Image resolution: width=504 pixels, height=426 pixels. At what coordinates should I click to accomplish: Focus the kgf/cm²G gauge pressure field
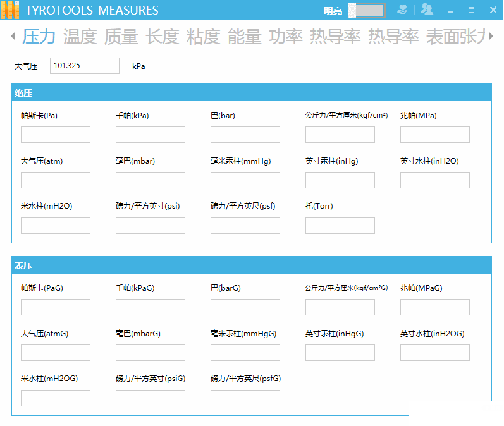click(340, 307)
